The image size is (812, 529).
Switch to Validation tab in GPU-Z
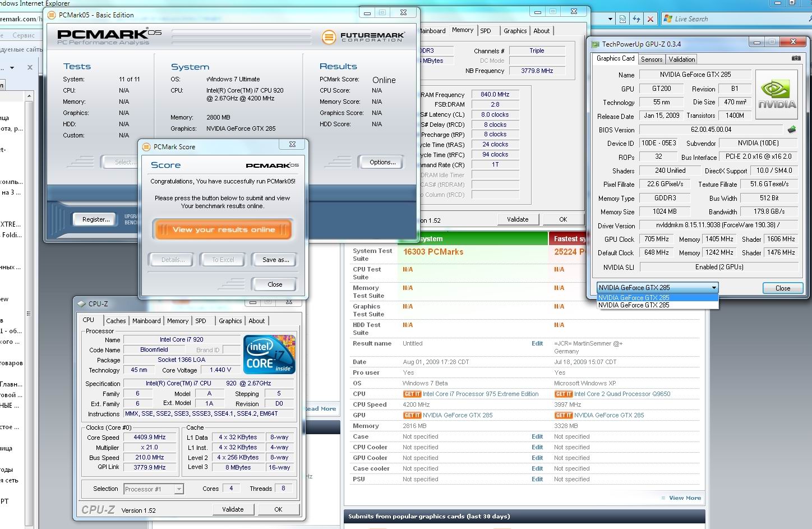tap(682, 59)
